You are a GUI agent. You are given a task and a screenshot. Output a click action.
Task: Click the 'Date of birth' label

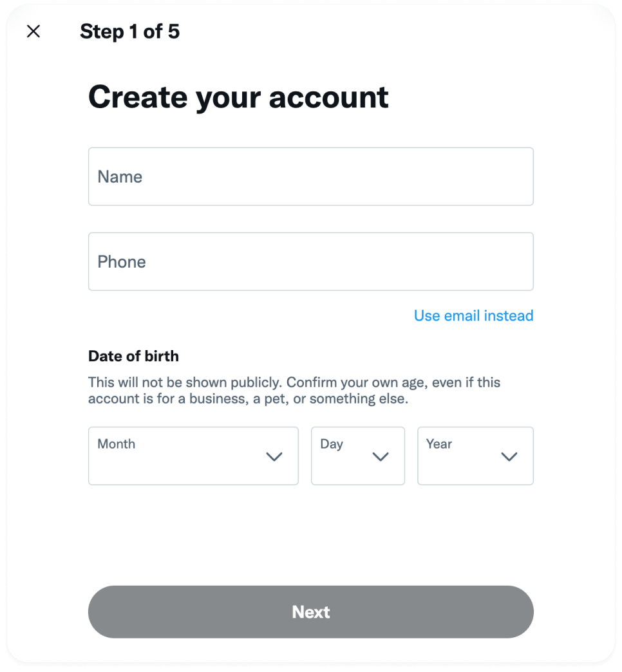click(x=133, y=356)
